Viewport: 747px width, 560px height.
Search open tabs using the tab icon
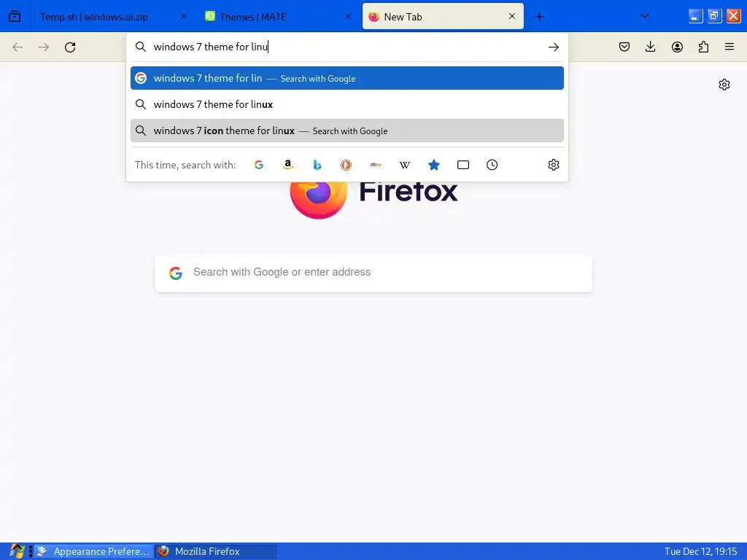(463, 165)
